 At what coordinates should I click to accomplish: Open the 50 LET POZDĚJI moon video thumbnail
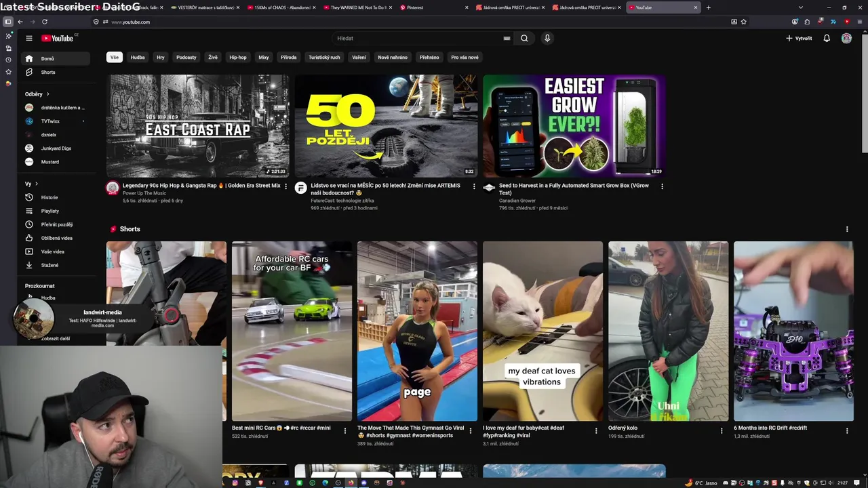click(386, 126)
